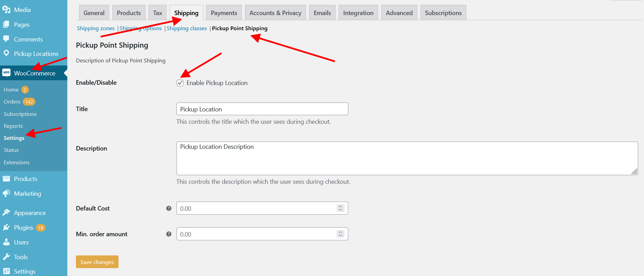Click the Pages sidebar icon

(x=6, y=24)
